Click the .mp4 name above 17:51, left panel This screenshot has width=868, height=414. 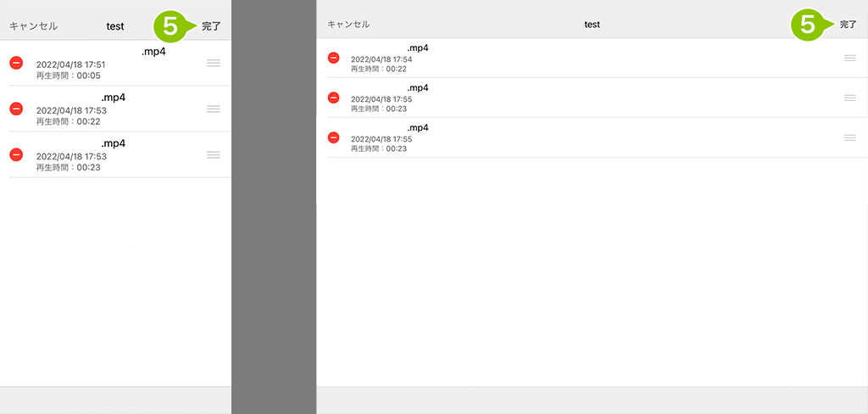(x=153, y=53)
